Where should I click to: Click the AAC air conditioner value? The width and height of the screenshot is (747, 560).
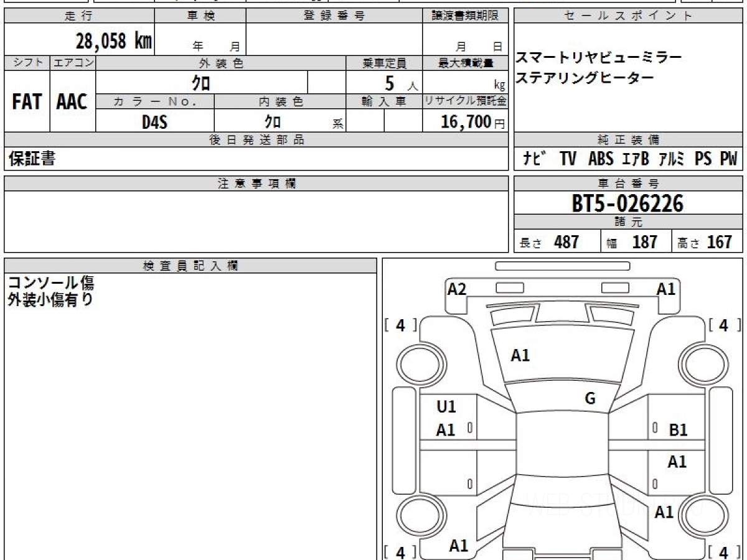[x=72, y=102]
